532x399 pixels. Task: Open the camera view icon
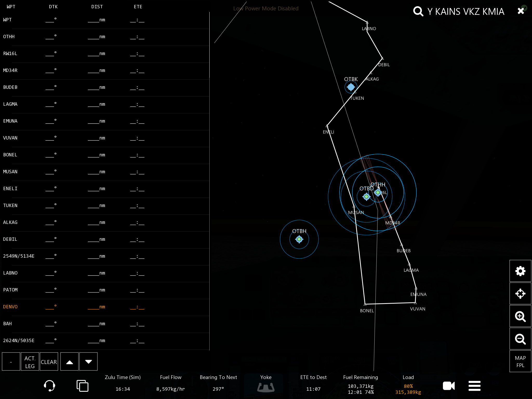(449, 386)
